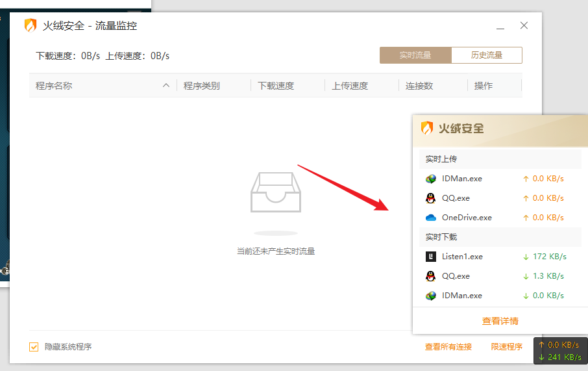Open the 查看所有连接 link
The image size is (588, 371).
[448, 347]
